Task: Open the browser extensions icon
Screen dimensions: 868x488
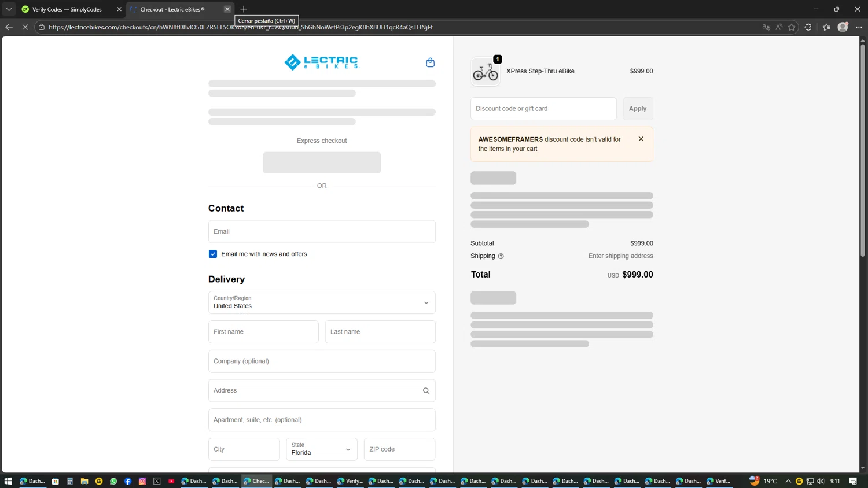Action: [x=808, y=27]
